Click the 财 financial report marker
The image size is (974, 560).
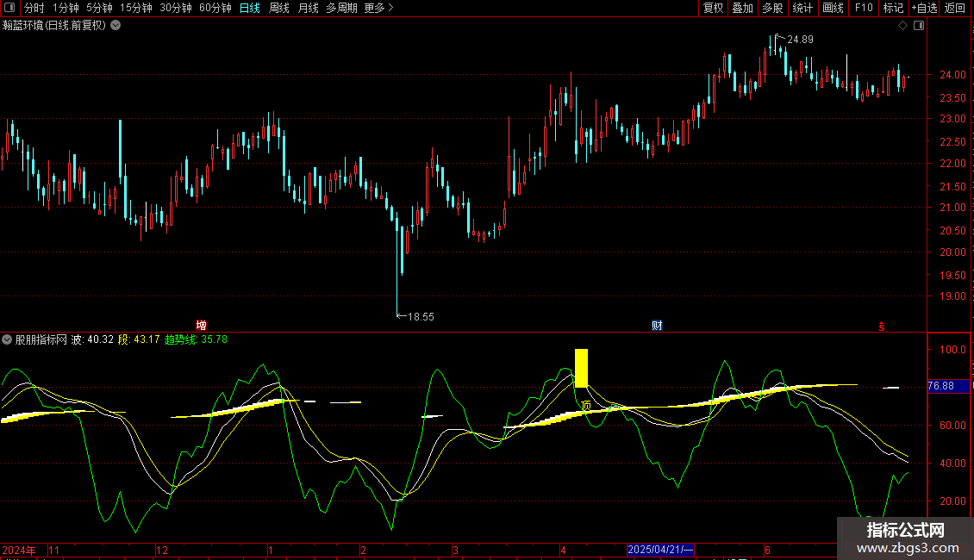657,326
